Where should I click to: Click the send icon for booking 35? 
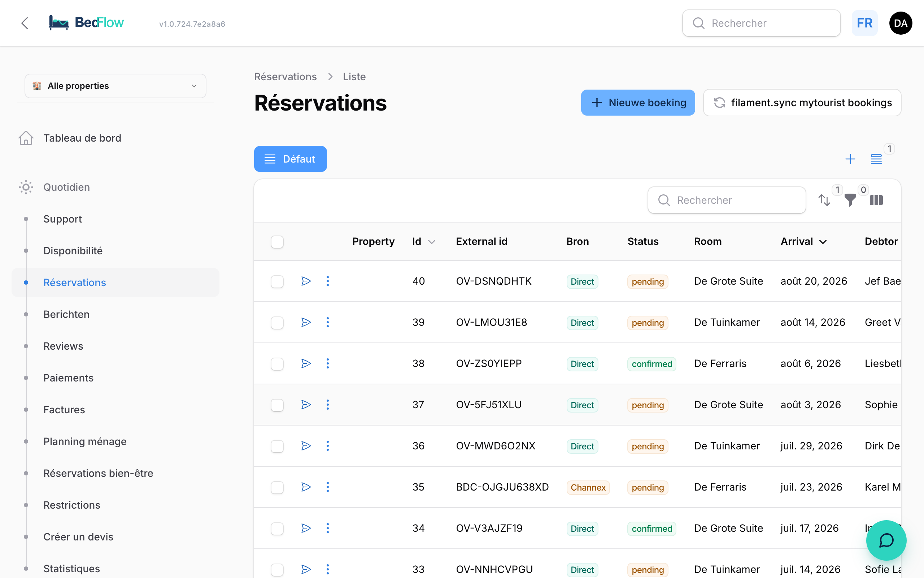tap(306, 487)
